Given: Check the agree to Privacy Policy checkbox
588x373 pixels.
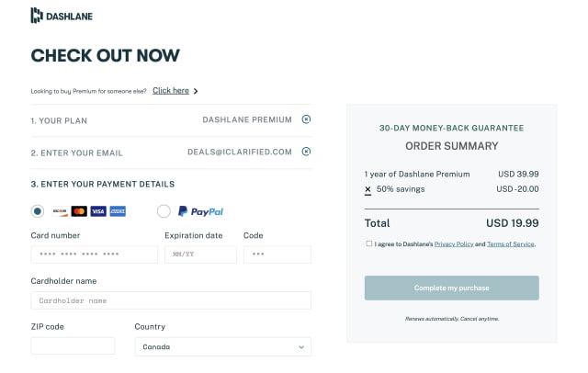Looking at the screenshot, I should pyautogui.click(x=369, y=243).
